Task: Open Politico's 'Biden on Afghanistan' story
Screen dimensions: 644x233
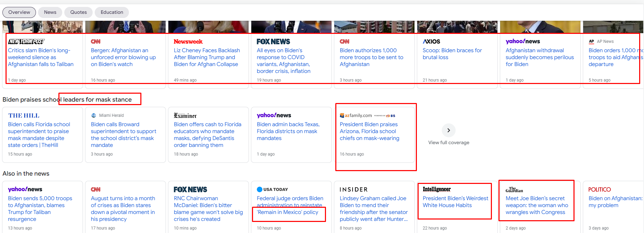Action: click(616, 202)
